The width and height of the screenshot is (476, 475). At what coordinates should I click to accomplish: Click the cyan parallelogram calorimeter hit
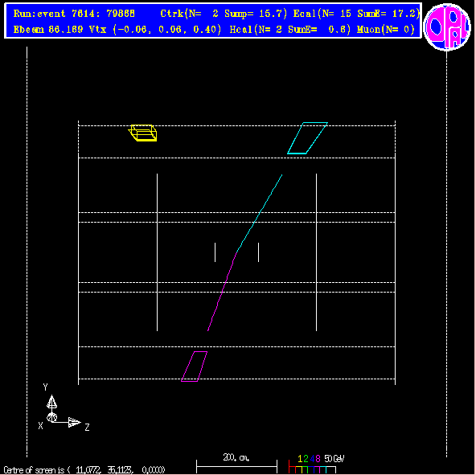[x=307, y=138]
